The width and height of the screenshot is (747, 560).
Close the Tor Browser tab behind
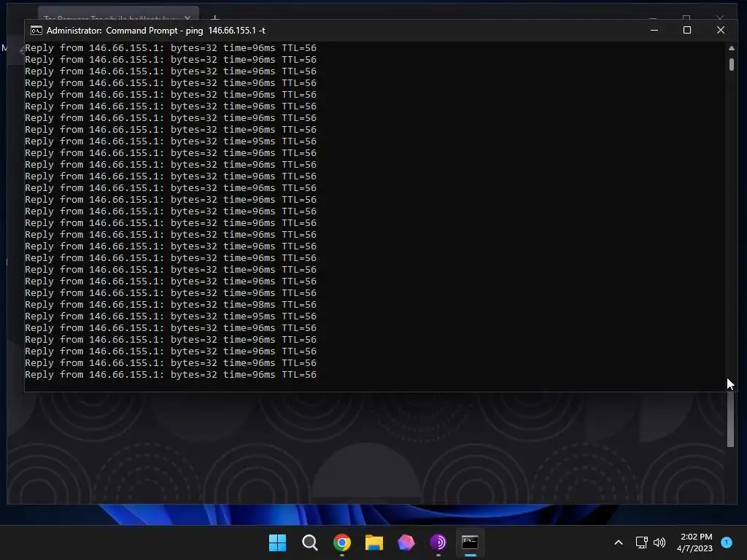187,18
